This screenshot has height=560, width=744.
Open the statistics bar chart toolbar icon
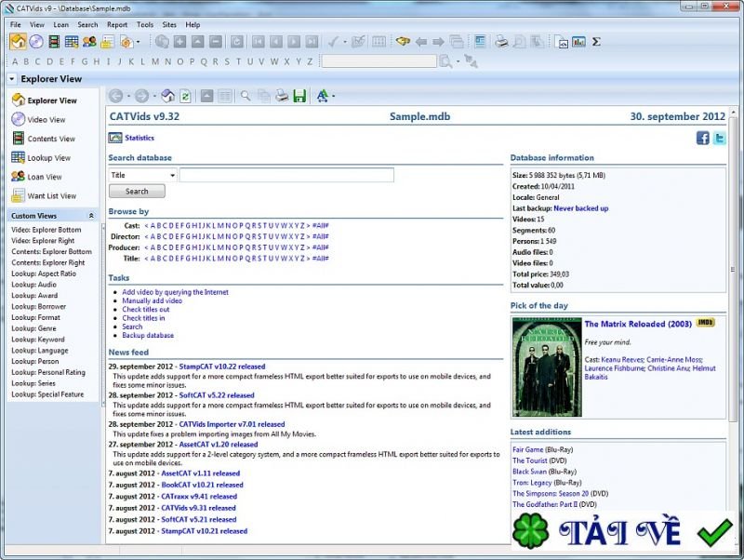(x=578, y=42)
